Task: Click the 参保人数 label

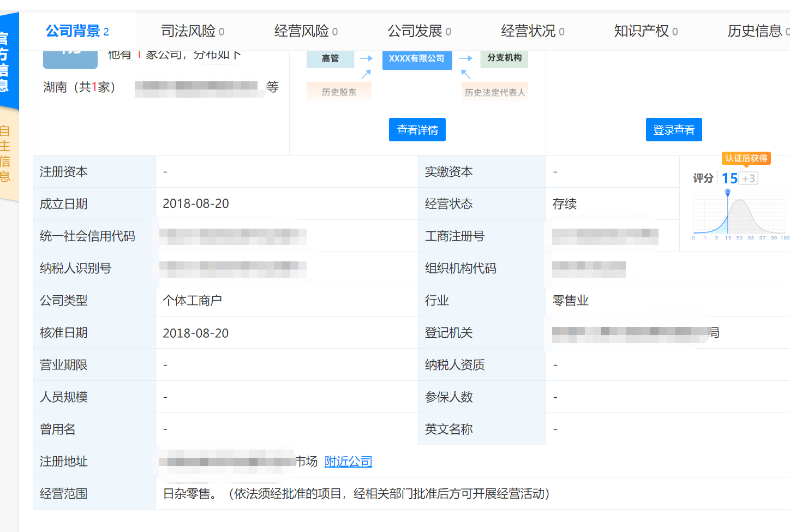Action: [448, 397]
